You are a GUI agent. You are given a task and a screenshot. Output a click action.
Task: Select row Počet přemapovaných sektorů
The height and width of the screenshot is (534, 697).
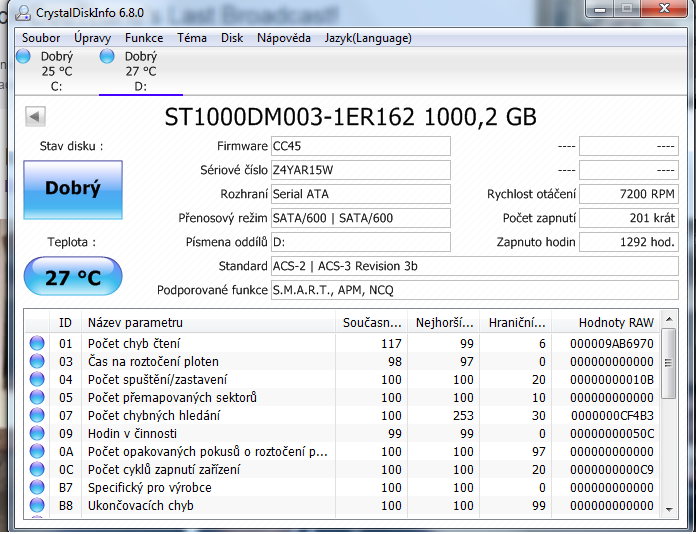(x=342, y=397)
